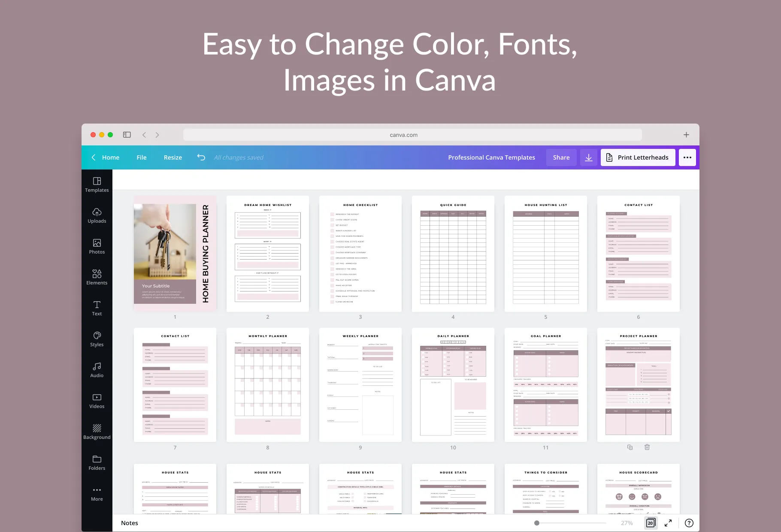Select Contact List page 7

coord(175,385)
